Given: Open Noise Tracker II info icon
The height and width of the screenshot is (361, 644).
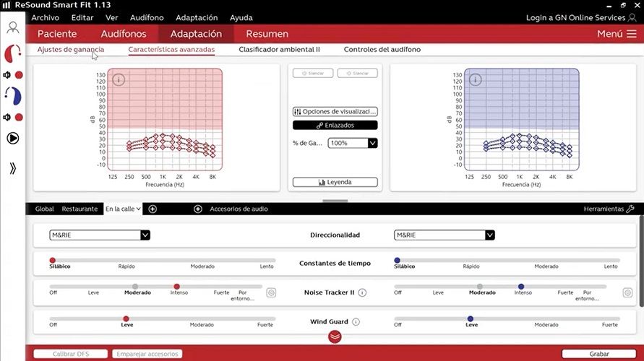Looking at the screenshot, I should (x=362, y=292).
